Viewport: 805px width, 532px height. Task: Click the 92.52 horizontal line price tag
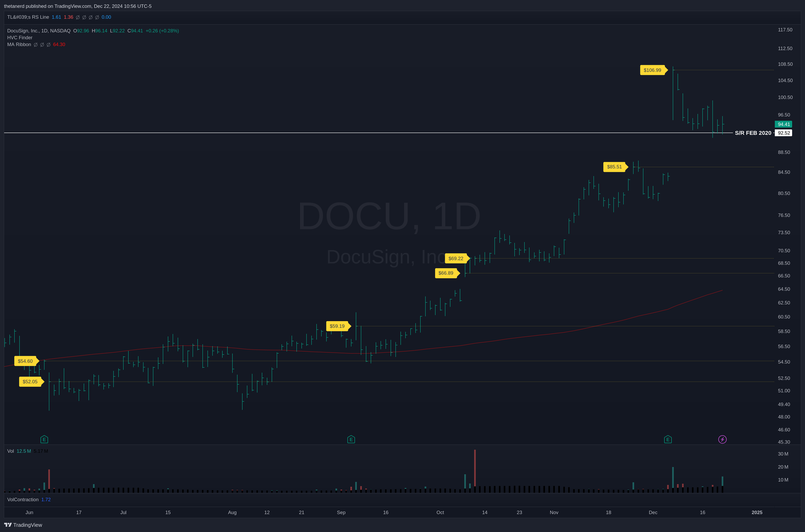click(783, 133)
